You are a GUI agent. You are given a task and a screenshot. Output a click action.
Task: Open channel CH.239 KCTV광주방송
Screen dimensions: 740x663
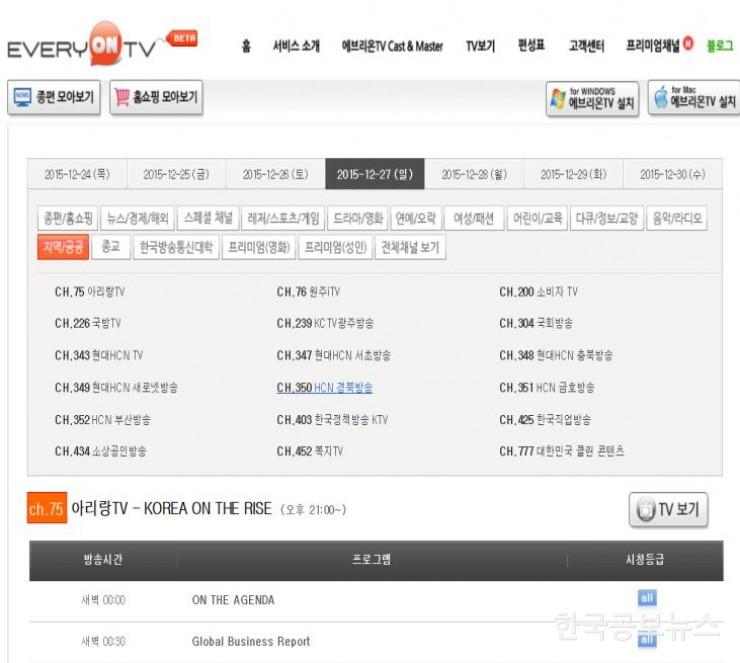(325, 323)
